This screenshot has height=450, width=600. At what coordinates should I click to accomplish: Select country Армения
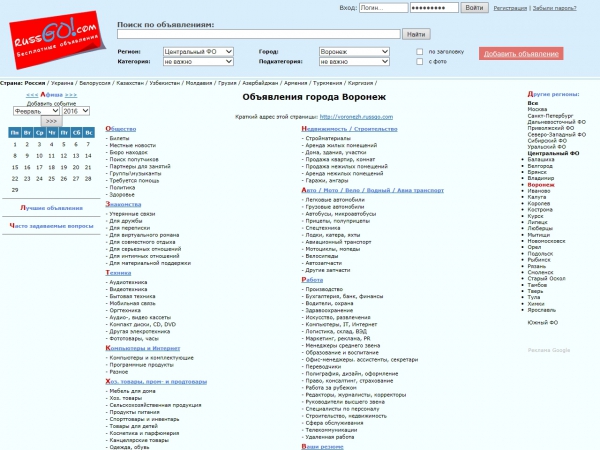[x=295, y=83]
